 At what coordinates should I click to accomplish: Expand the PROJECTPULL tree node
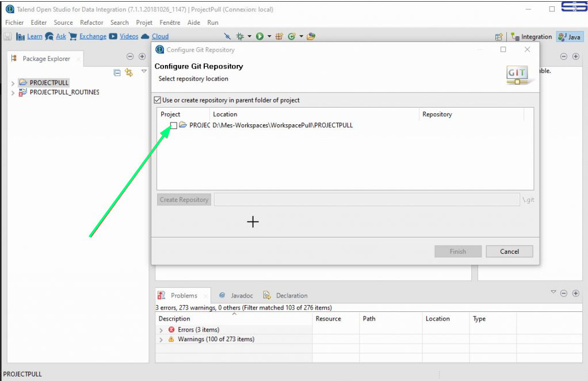pyautogui.click(x=13, y=83)
